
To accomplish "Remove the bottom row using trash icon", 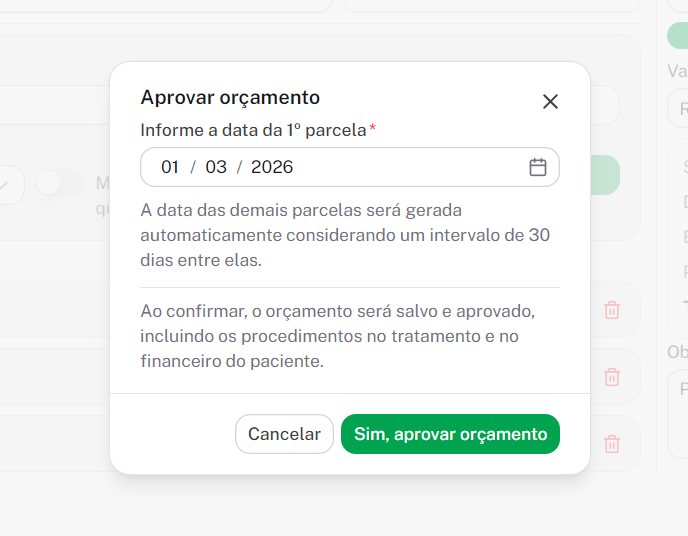I will [x=612, y=444].
